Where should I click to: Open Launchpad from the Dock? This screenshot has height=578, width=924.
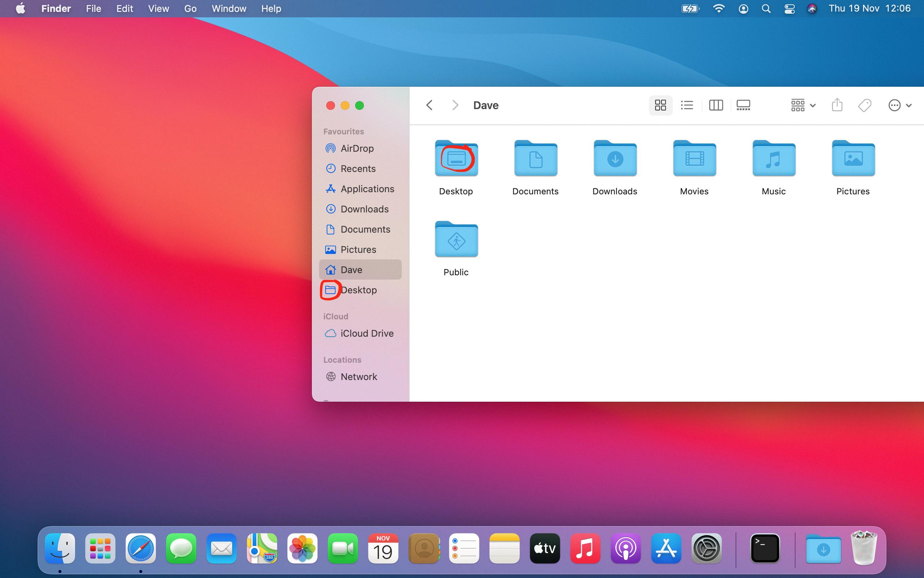[x=100, y=549]
